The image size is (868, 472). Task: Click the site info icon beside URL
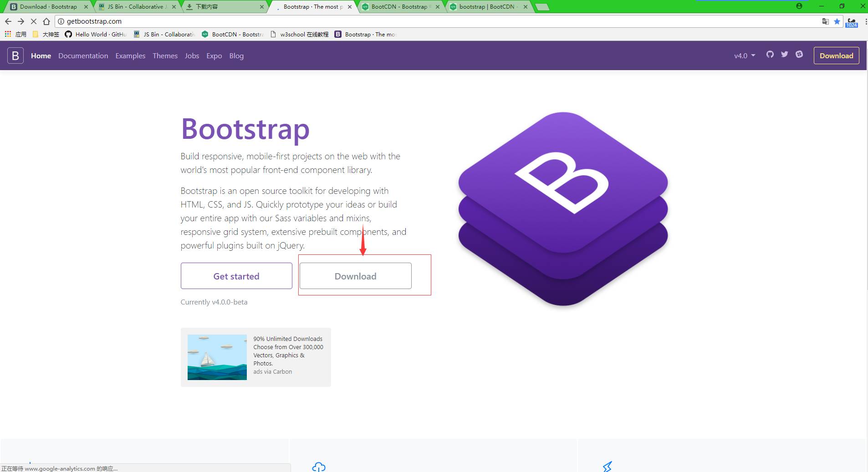pos(61,21)
